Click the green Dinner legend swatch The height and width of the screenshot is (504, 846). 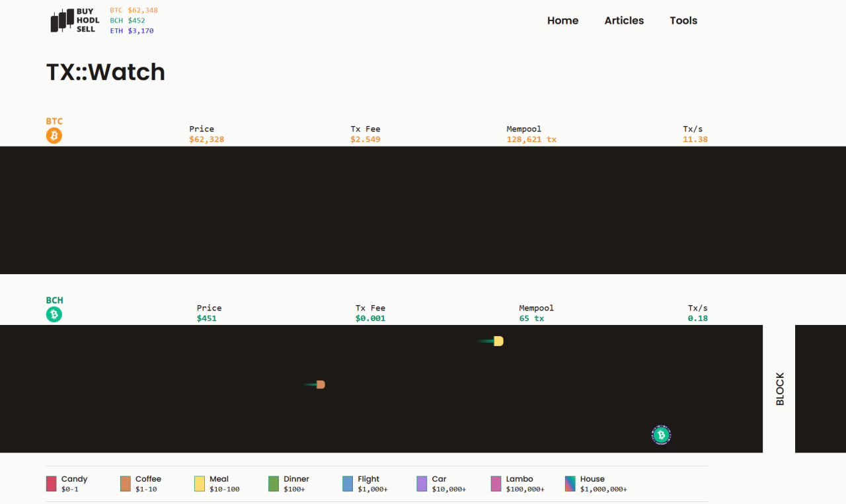pyautogui.click(x=273, y=484)
